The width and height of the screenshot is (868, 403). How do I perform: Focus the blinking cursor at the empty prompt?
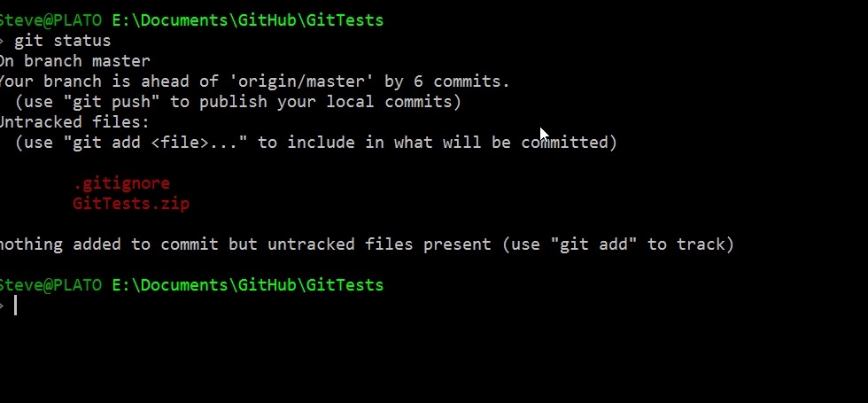coord(16,306)
